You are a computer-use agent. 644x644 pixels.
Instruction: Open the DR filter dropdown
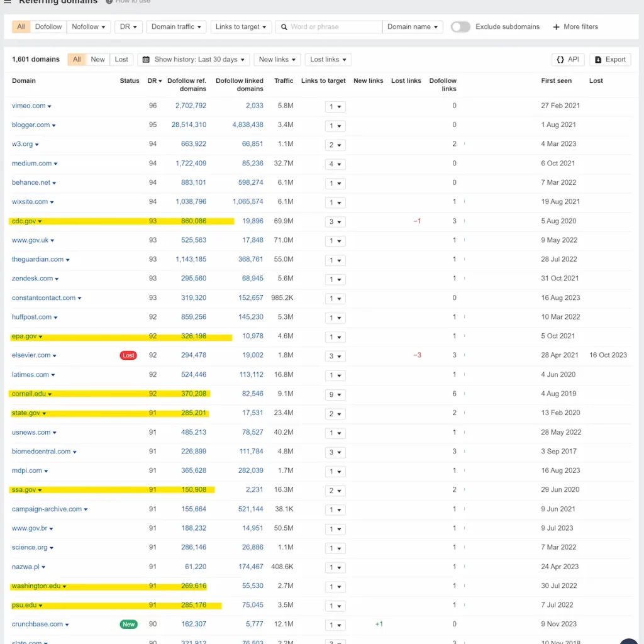[128, 26]
